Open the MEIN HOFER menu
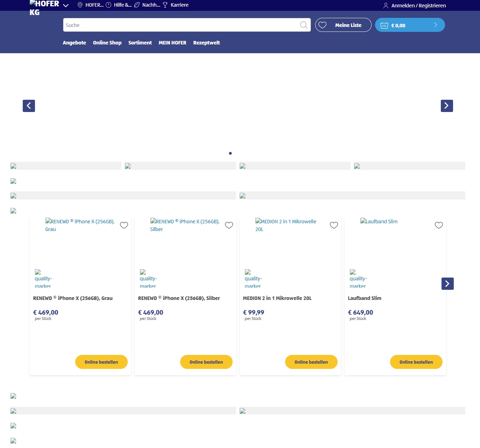480x448 pixels. [172, 43]
